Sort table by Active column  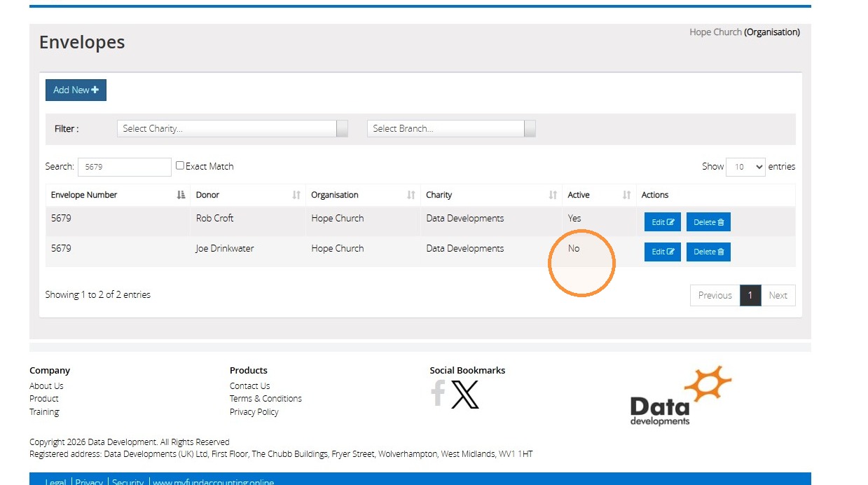pyautogui.click(x=599, y=195)
